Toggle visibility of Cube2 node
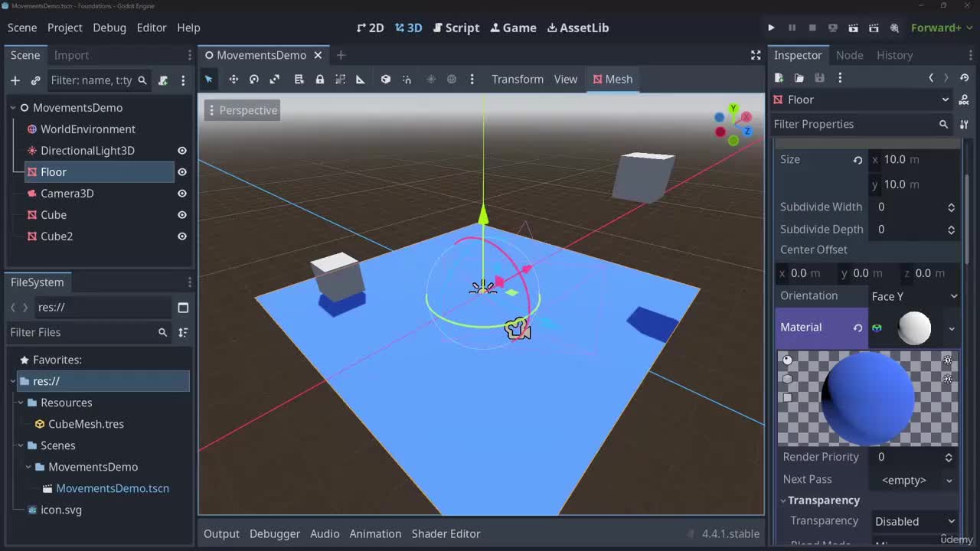 point(182,236)
